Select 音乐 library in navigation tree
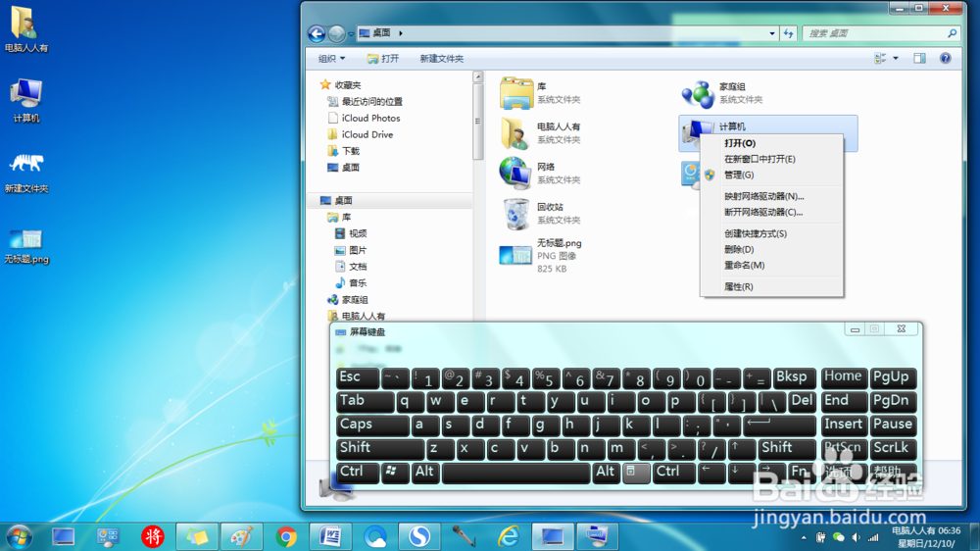Screen dimensions: 980x551 tap(358, 283)
